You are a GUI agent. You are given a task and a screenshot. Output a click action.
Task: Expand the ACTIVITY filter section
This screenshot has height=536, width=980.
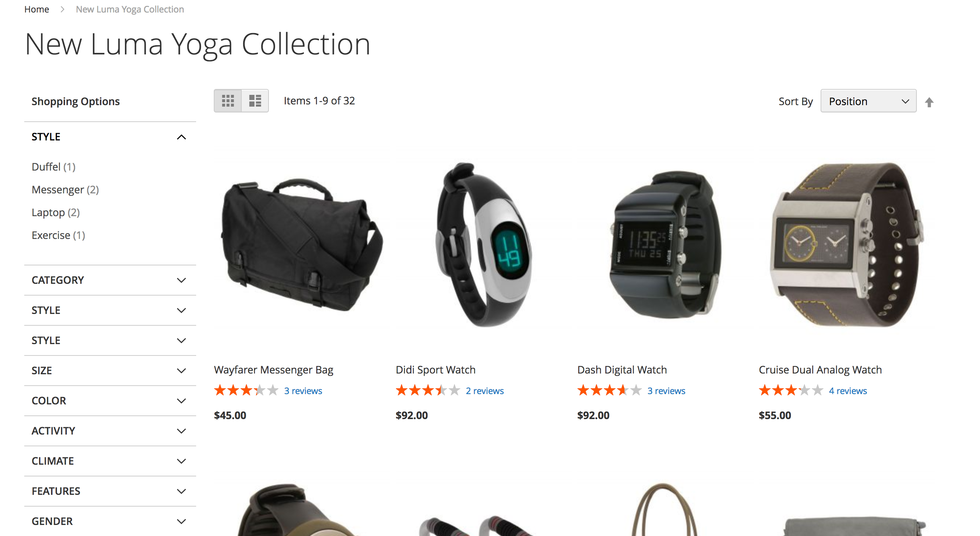pos(110,431)
